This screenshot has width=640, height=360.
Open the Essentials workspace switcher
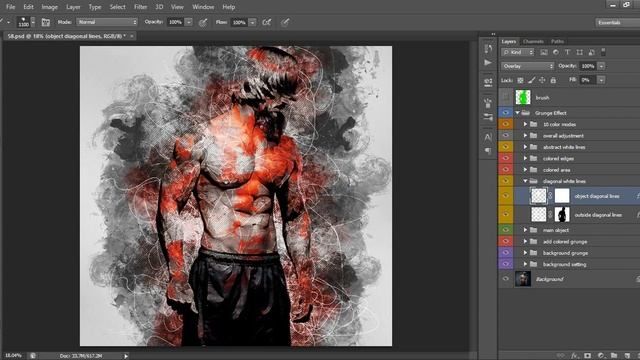click(x=618, y=22)
